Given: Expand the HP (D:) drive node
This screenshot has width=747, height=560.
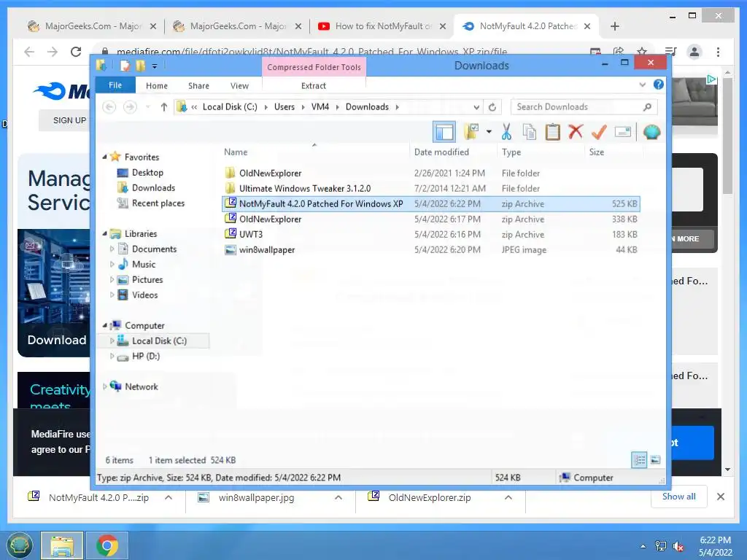Looking at the screenshot, I should tap(112, 356).
